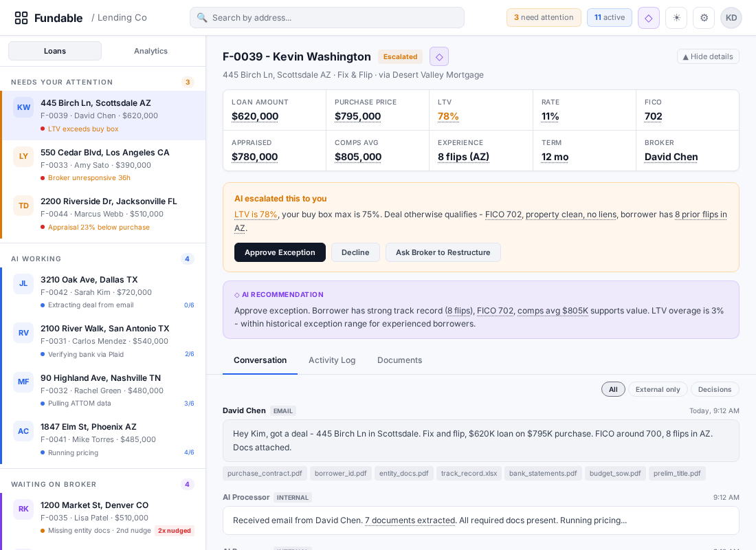
Task: Click Ask Broker to Restructure
Action: click(443, 252)
